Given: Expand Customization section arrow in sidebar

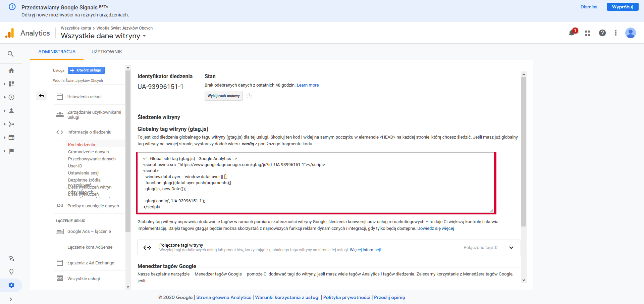Looking at the screenshot, I should [5, 84].
